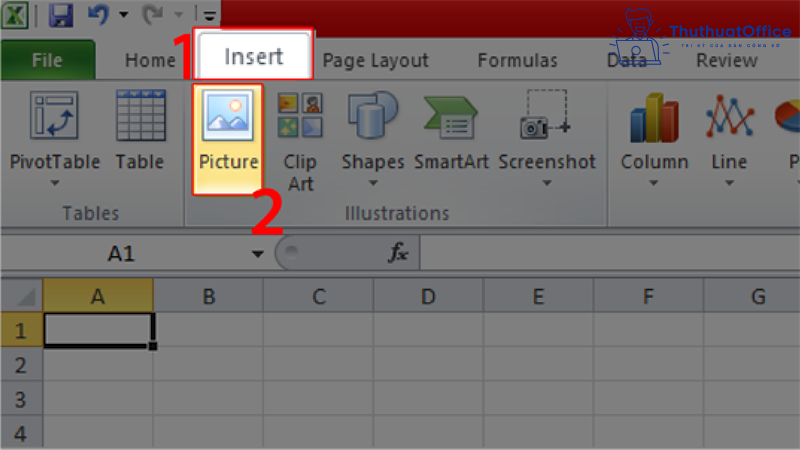Click the Picture insert icon

coord(228,117)
